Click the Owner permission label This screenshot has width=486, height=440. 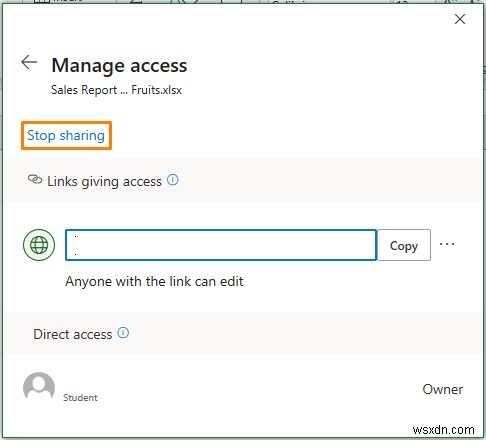tap(443, 389)
